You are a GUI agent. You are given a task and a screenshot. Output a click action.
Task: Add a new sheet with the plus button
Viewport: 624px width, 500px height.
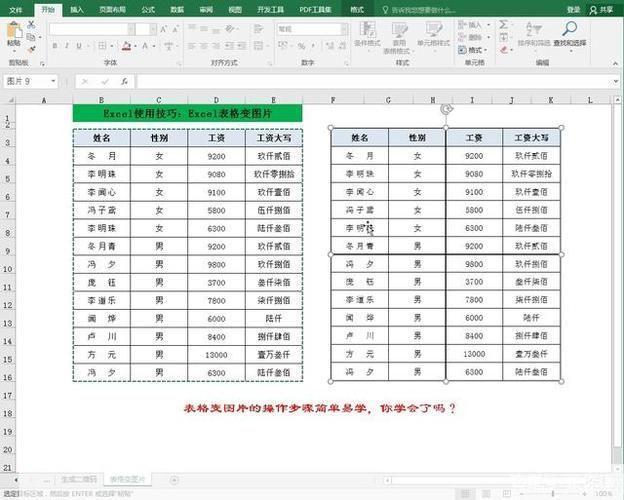(174, 480)
